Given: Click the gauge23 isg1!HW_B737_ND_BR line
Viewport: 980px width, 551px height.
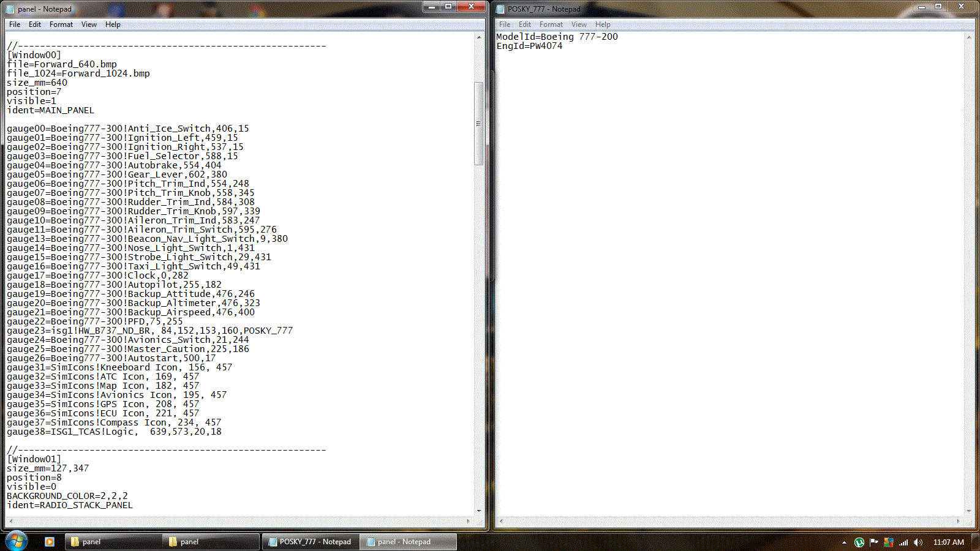Looking at the screenshot, I should point(150,331).
